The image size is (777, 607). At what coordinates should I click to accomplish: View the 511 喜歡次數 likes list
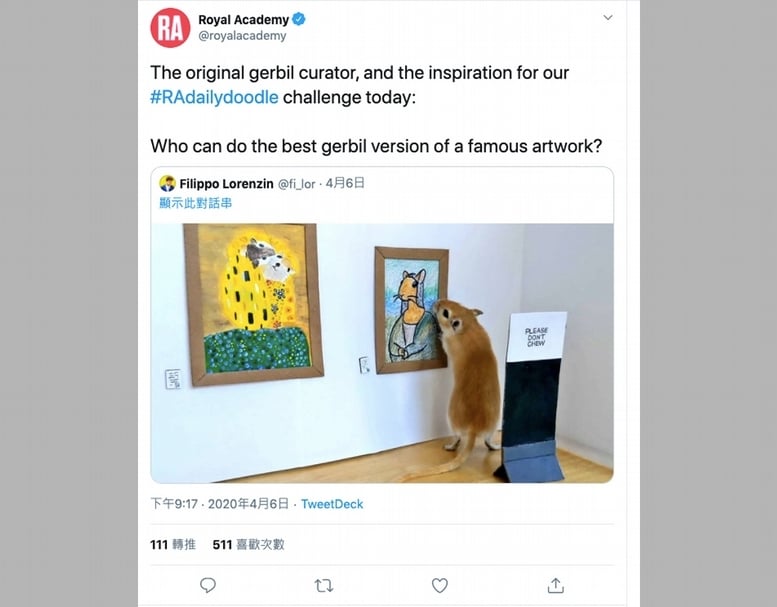coord(248,545)
